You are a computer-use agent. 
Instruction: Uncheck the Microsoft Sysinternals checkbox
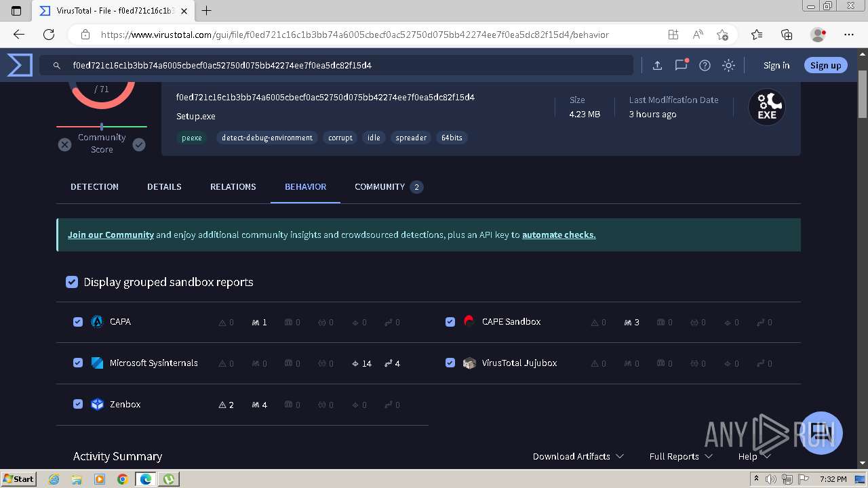tap(78, 363)
